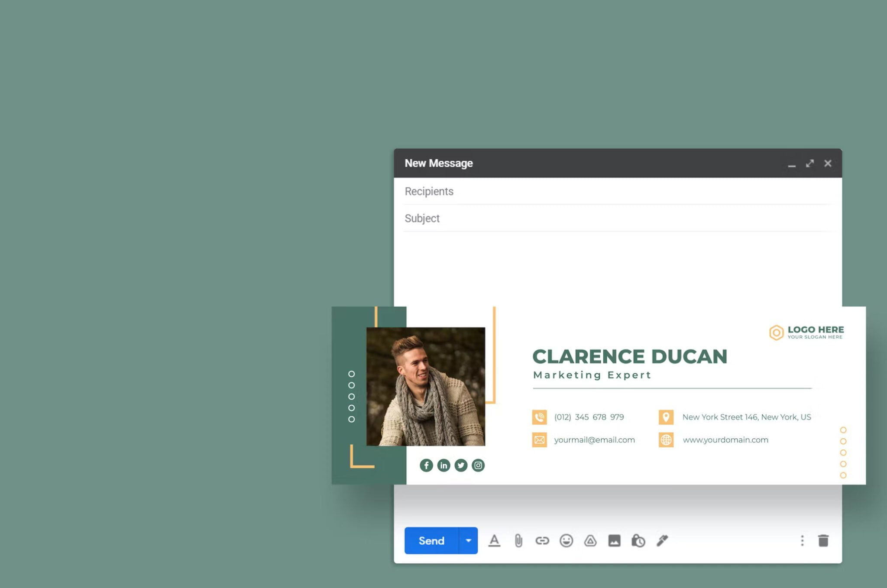This screenshot has height=588, width=887.
Task: Toggle full-screen with the expand arrows icon
Action: tap(809, 163)
